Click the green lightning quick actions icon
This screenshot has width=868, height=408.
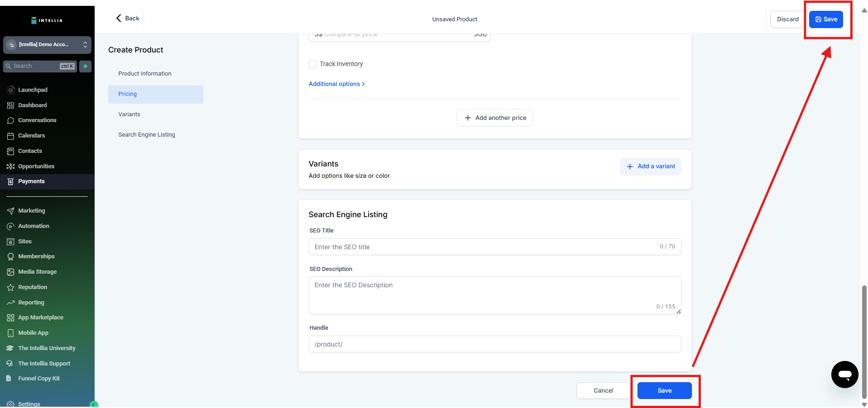(x=85, y=66)
